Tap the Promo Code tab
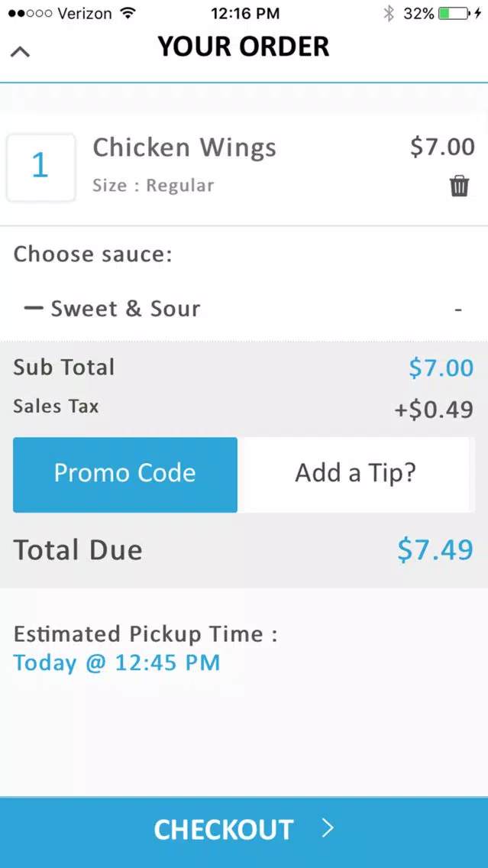The image size is (488, 868). pyautogui.click(x=125, y=474)
